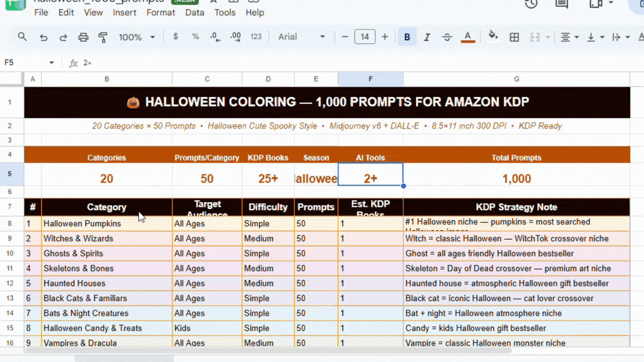This screenshot has width=644, height=362.
Task: Click the fill color paint bucket
Action: 493,36
